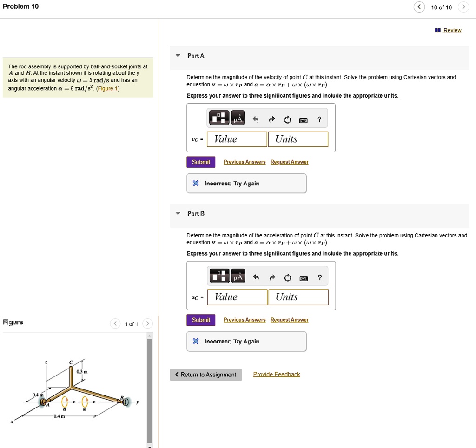Click Request Answer for Part B
Image resolution: width=476 pixels, height=448 pixels.
(291, 320)
